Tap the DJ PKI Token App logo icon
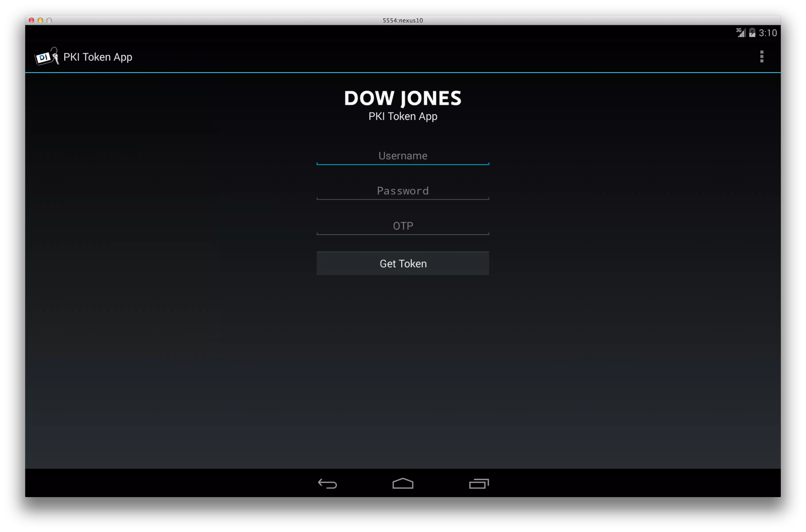The image size is (806, 532). (x=46, y=56)
